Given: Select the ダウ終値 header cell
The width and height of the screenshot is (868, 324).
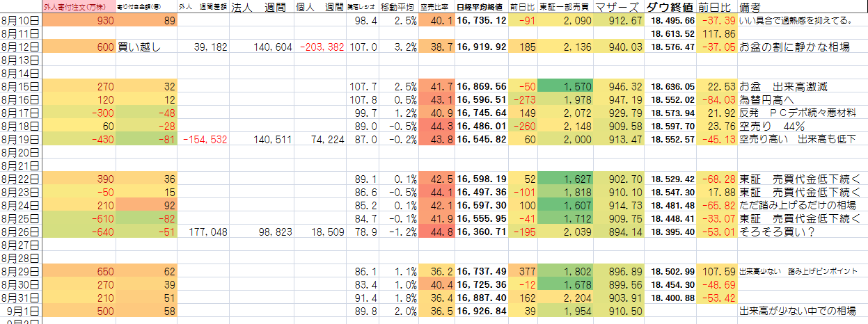Looking at the screenshot, I should [669, 8].
